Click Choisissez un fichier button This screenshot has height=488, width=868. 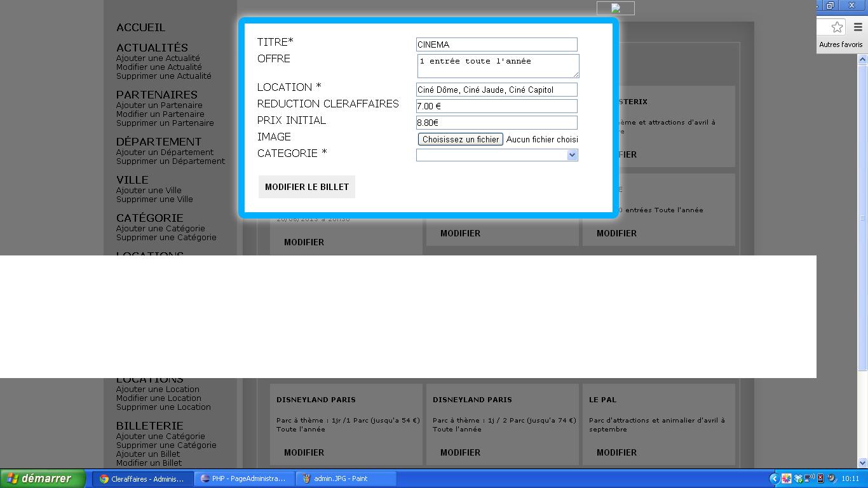tap(461, 139)
